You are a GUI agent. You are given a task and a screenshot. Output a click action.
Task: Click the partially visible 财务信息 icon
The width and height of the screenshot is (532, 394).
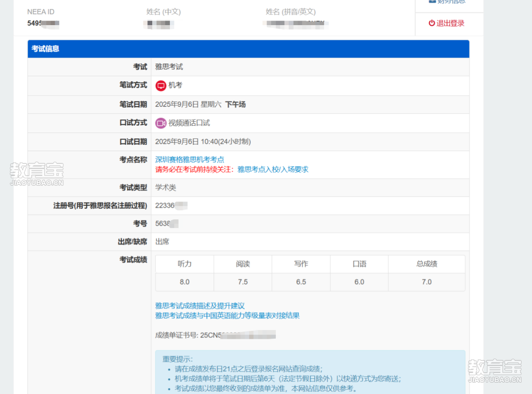pyautogui.click(x=432, y=1)
